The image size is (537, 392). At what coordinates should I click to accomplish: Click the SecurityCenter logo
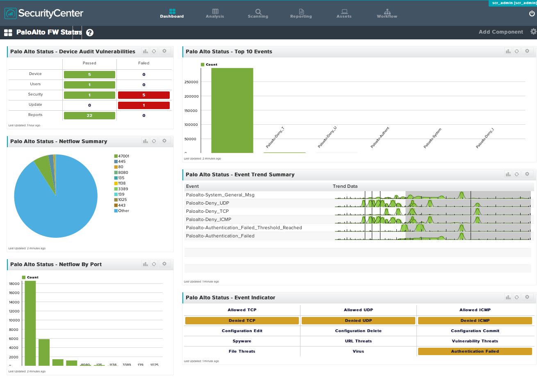[x=44, y=13]
